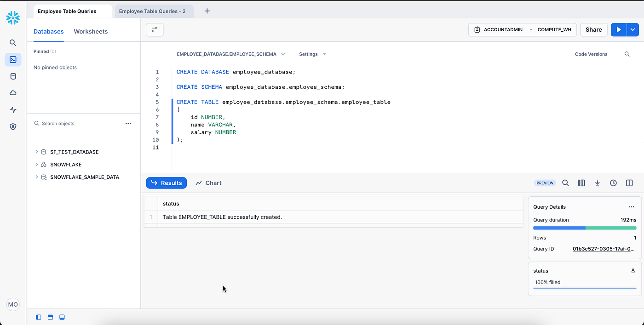The image size is (644, 325).
Task: Switch to the Chart tab
Action: click(x=208, y=183)
